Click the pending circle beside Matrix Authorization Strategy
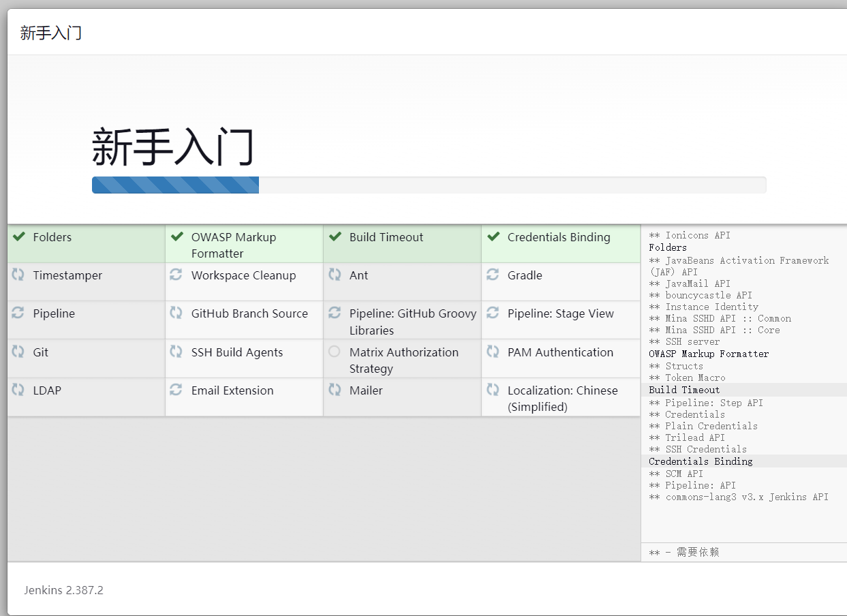 (x=334, y=352)
